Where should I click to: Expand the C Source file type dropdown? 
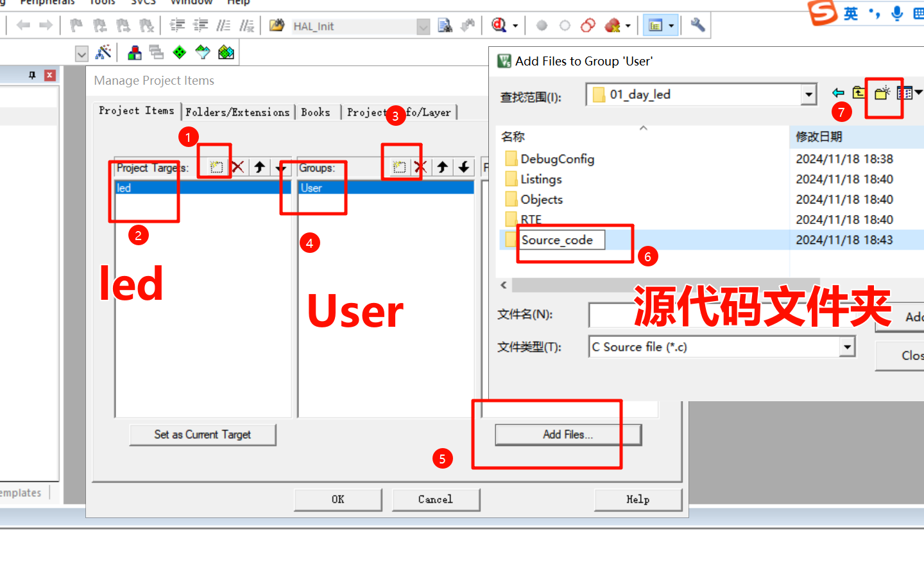click(x=847, y=347)
